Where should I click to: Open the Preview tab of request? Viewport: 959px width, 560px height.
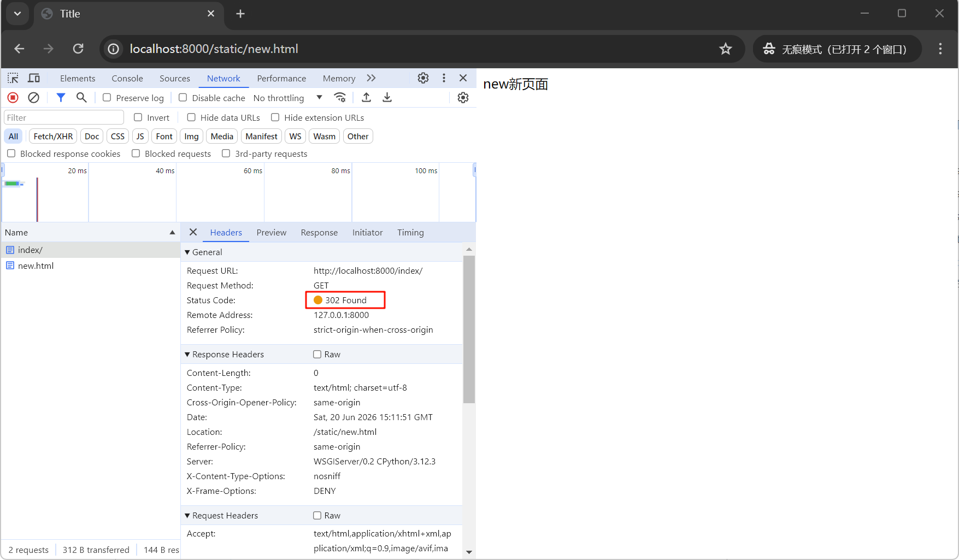pyautogui.click(x=272, y=232)
